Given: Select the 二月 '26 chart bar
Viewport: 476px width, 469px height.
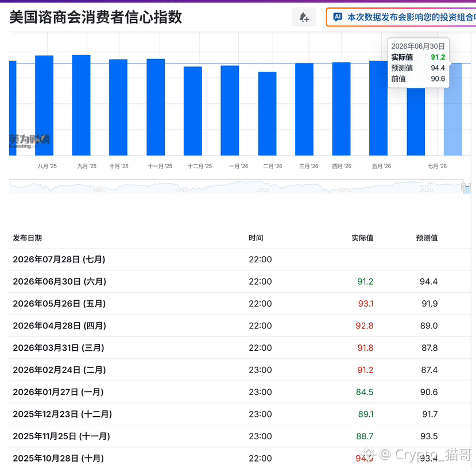Looking at the screenshot, I should tap(268, 114).
